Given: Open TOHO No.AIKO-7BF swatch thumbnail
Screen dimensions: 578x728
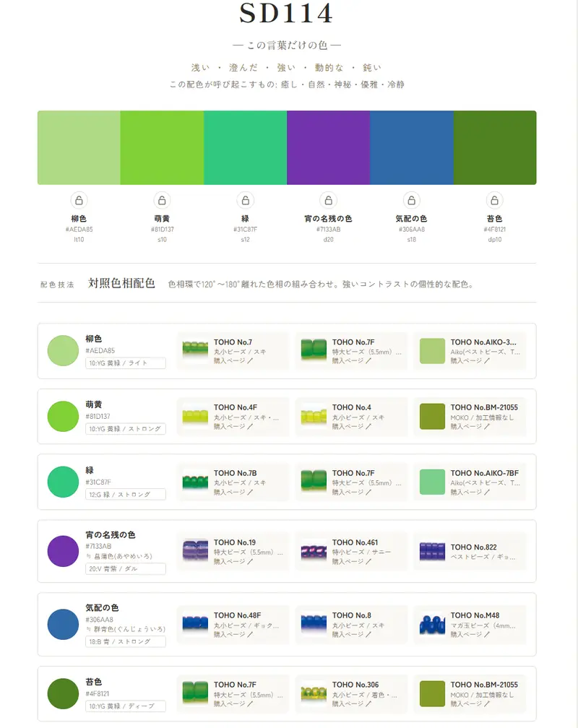Looking at the screenshot, I should [x=432, y=482].
